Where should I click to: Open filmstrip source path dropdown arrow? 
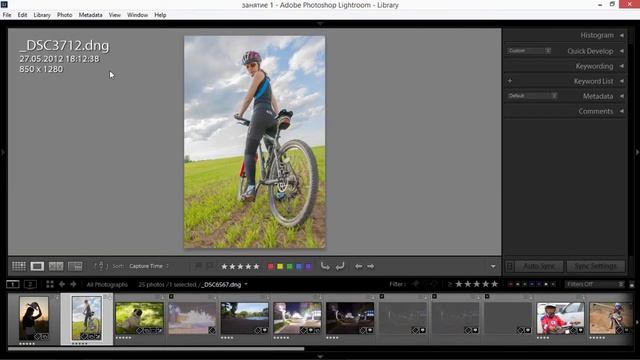tap(246, 284)
